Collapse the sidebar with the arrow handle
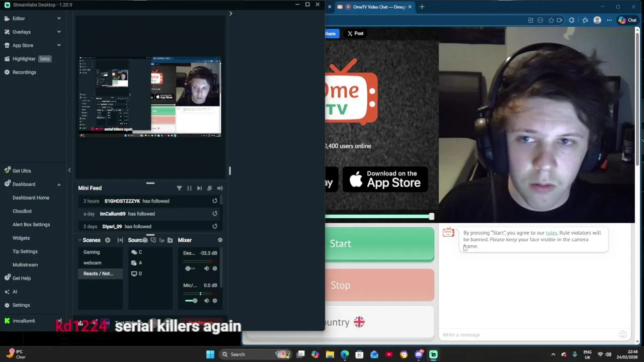 [69, 170]
